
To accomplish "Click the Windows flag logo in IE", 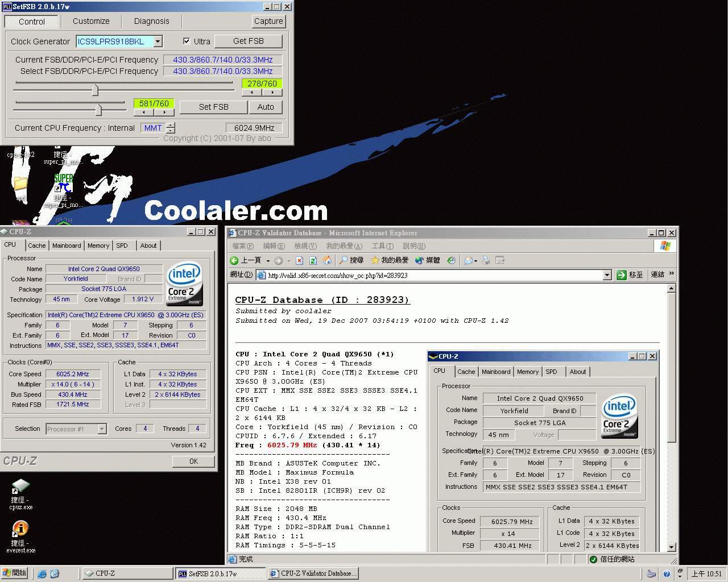I will [665, 246].
